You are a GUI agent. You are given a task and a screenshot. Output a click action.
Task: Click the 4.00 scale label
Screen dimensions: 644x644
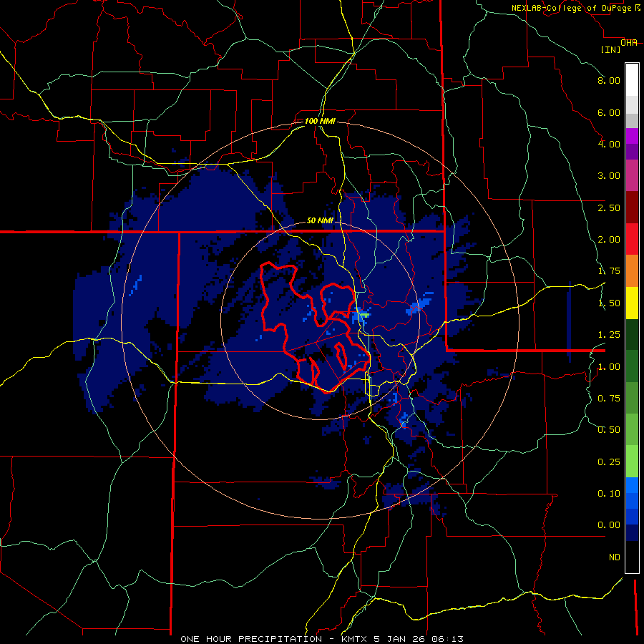tap(609, 144)
